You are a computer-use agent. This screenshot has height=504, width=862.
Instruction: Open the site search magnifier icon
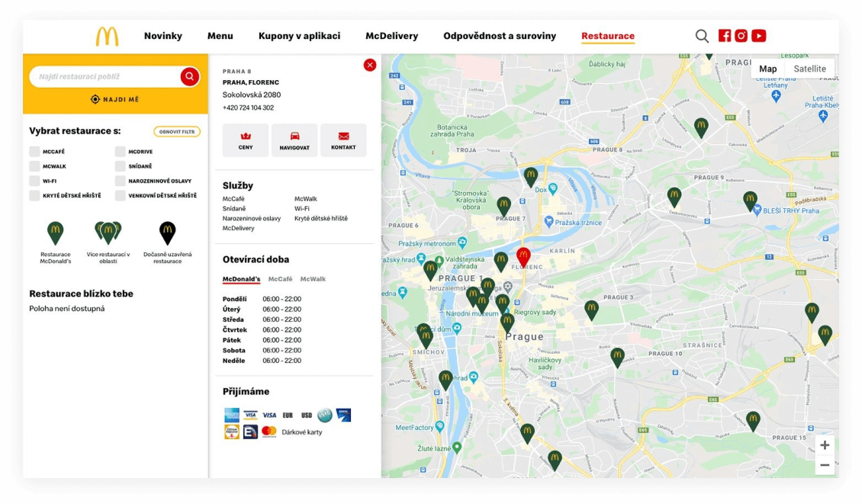tap(702, 37)
